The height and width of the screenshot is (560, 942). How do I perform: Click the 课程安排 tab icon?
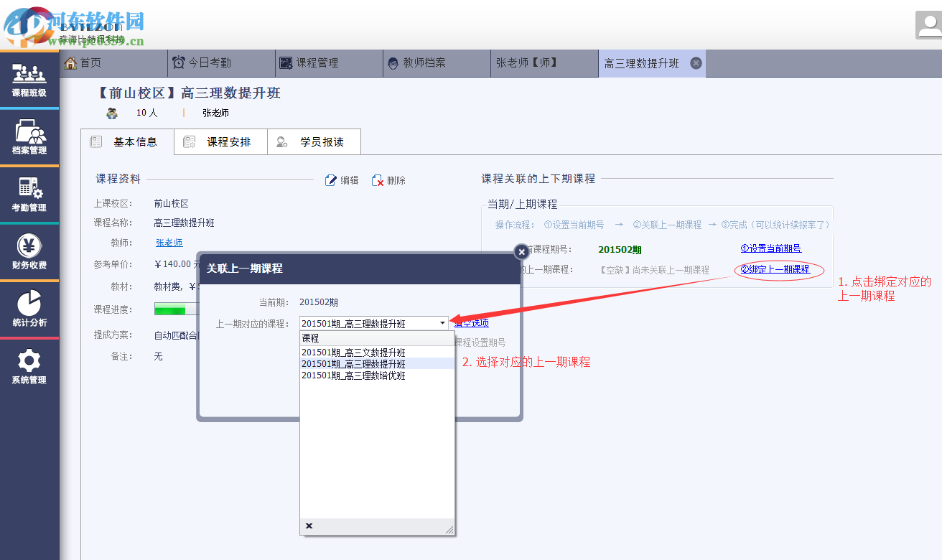click(189, 142)
